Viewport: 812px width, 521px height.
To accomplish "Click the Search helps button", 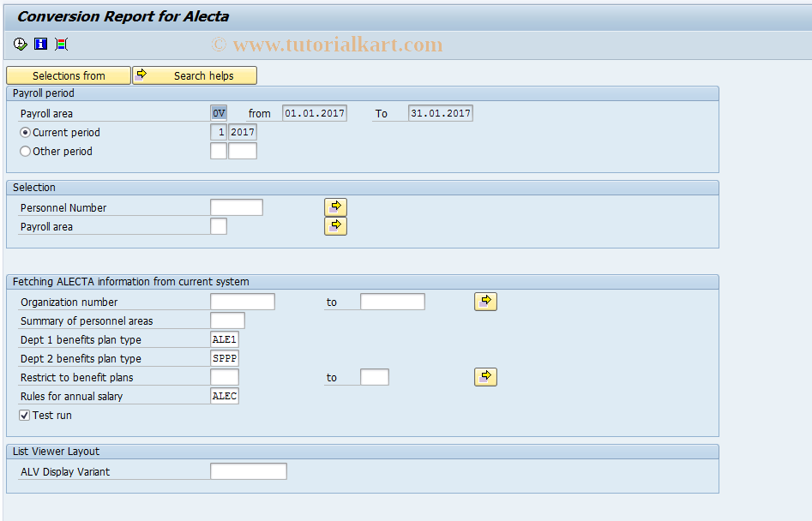I will pyautogui.click(x=195, y=75).
